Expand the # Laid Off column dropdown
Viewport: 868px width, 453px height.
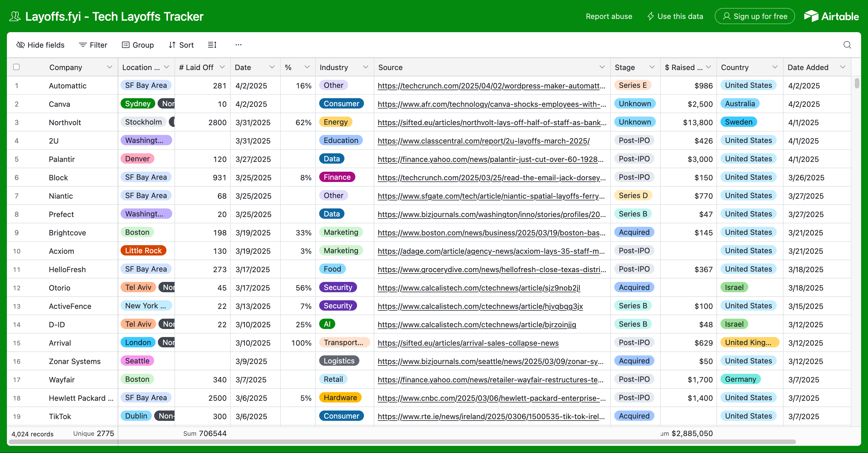[222, 67]
